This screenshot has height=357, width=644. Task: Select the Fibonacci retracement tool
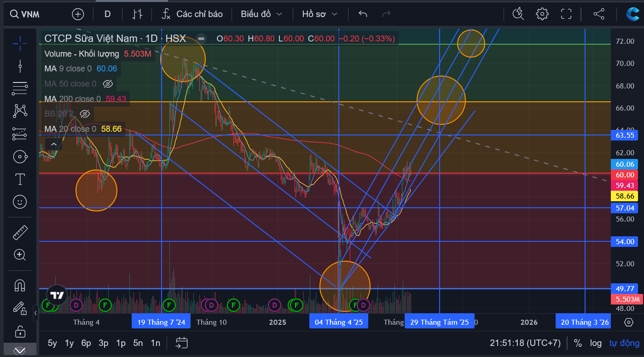(x=20, y=88)
